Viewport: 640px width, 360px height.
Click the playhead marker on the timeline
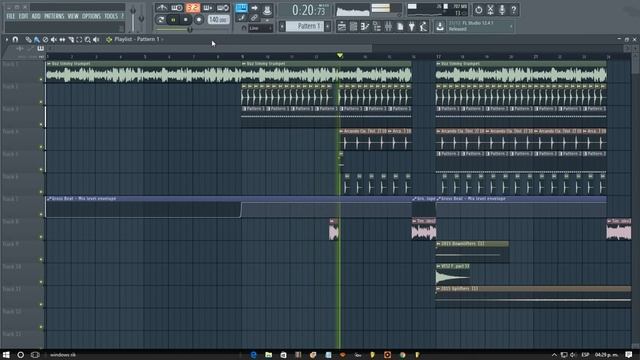(x=340, y=55)
